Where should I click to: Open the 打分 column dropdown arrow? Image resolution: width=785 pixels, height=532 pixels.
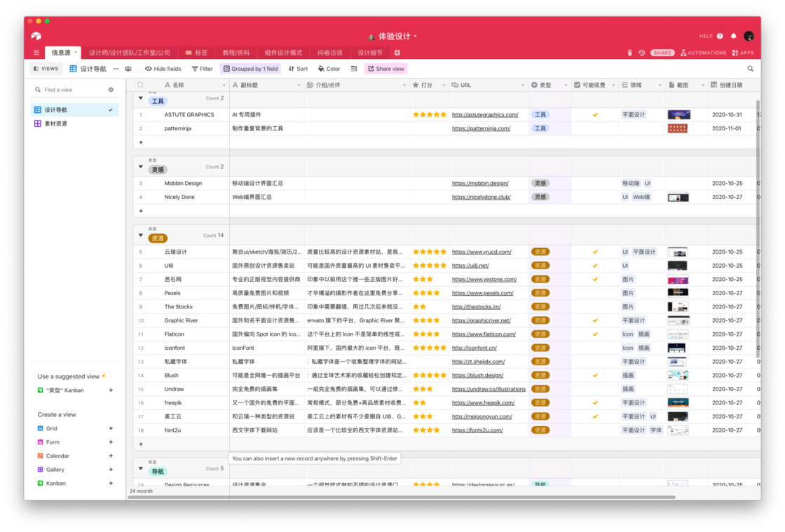click(444, 85)
